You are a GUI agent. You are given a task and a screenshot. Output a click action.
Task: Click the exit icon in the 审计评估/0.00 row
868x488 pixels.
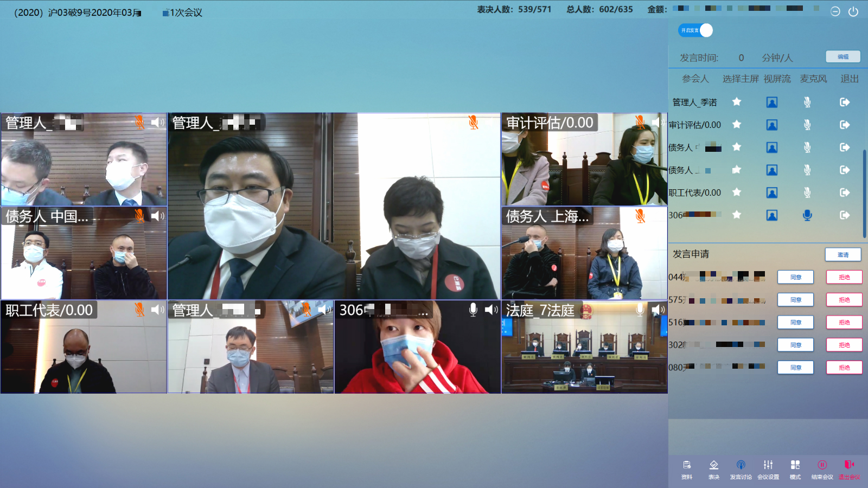(x=844, y=125)
